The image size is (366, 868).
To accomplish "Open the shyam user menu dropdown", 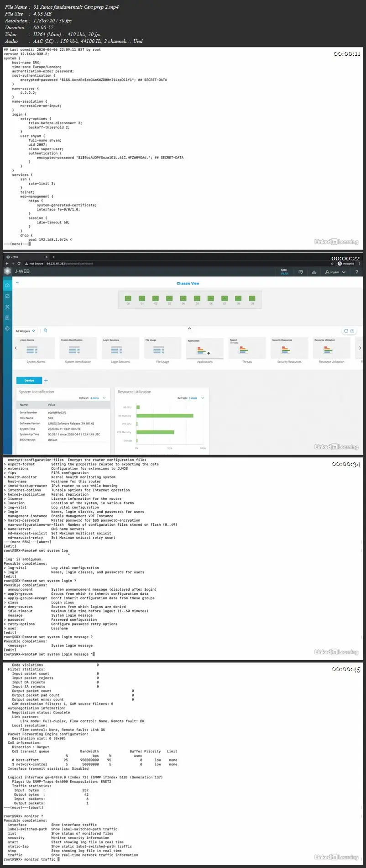I will pyautogui.click(x=335, y=272).
